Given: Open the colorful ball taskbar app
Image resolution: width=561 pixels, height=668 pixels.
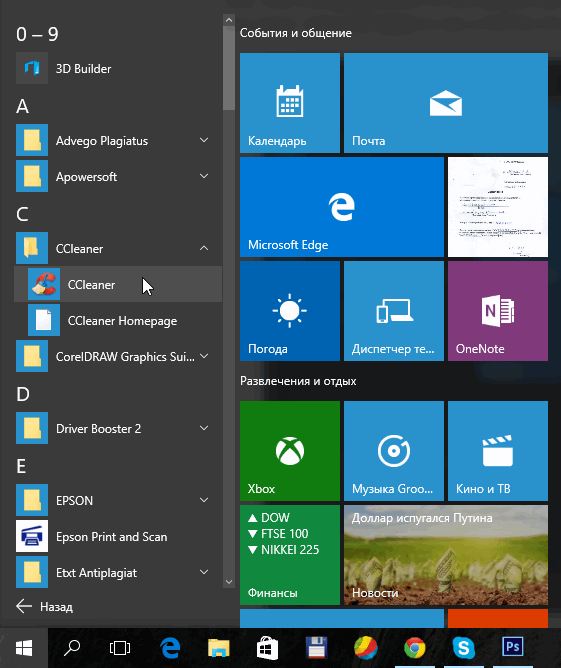Looking at the screenshot, I should click(365, 648).
